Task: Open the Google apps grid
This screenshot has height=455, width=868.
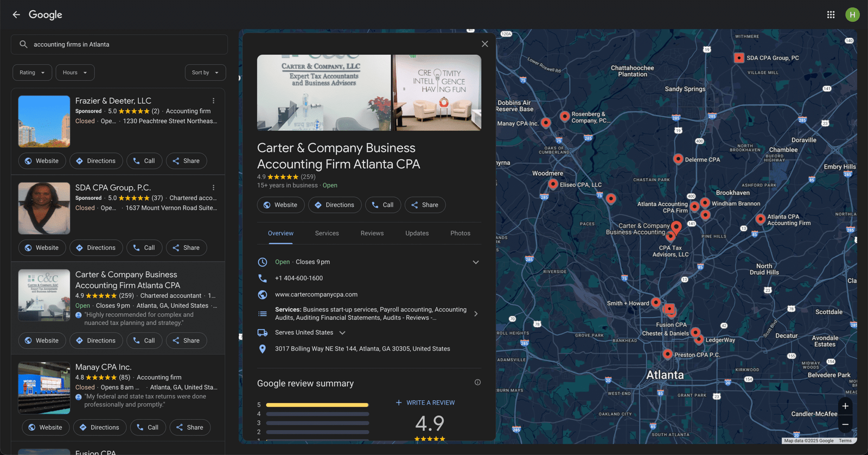Action: click(x=831, y=15)
